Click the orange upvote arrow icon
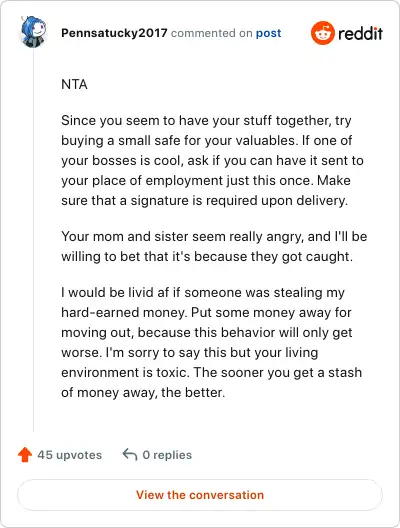The image size is (400, 528). point(25,455)
